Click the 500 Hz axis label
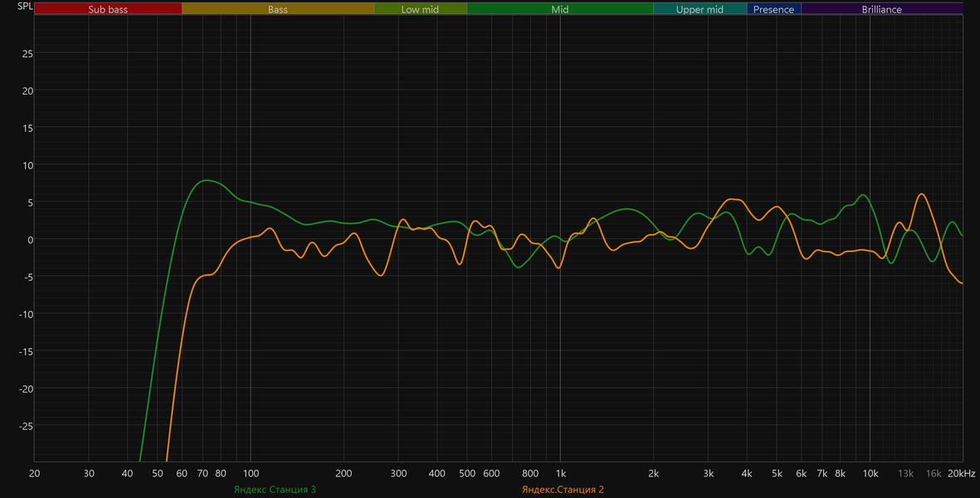Screen dimensions: 980x498 click(x=467, y=474)
